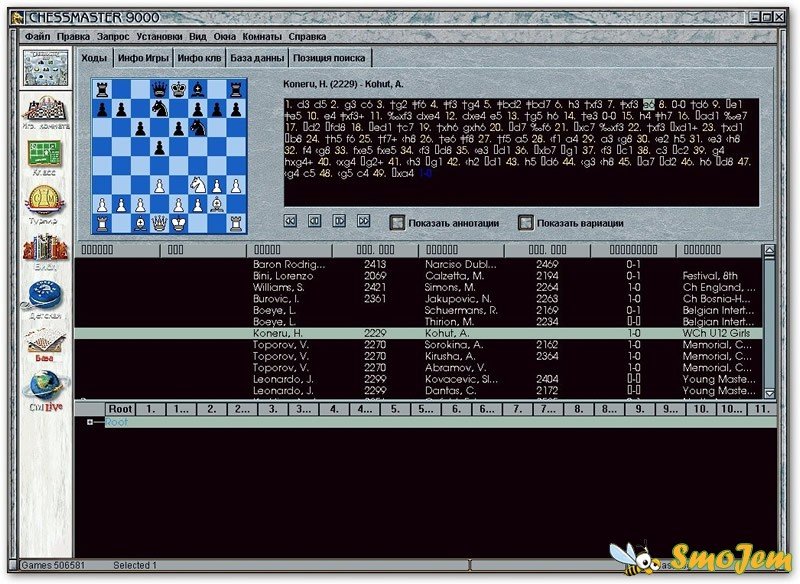The image size is (800, 584).
Task: Switch to the Позиция поиска tab
Action: point(330,58)
